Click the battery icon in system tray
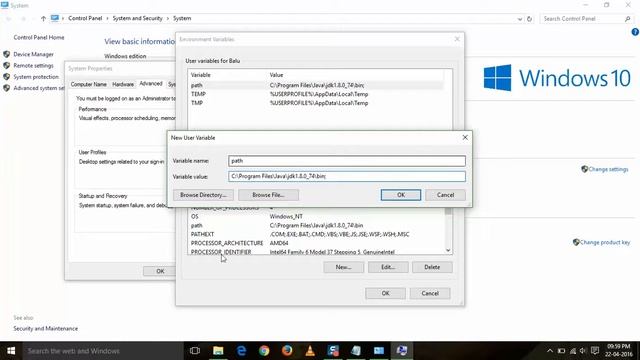 [562, 351]
